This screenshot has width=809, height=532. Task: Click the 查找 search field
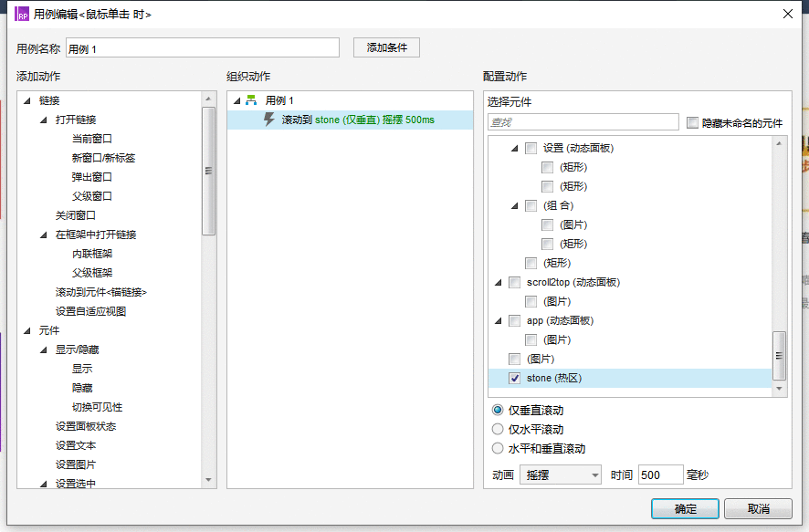[583, 122]
